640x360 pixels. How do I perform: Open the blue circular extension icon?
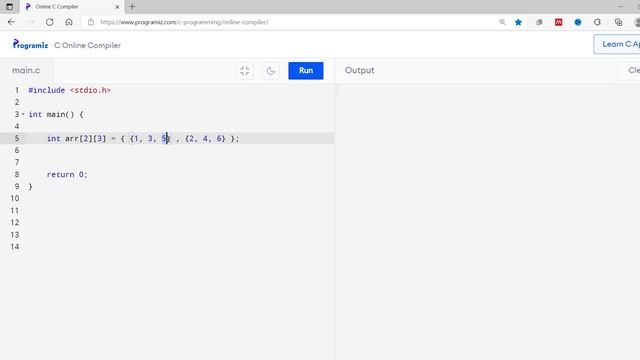pos(578,22)
